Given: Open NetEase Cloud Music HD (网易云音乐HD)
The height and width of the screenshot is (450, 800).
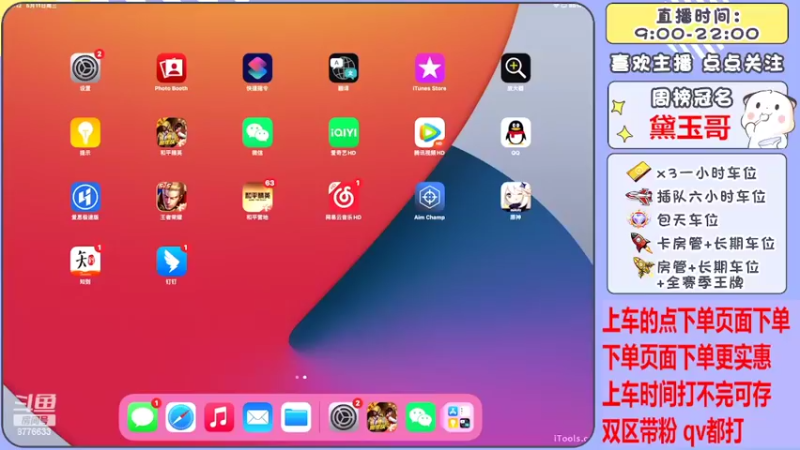Looking at the screenshot, I should pos(343,197).
